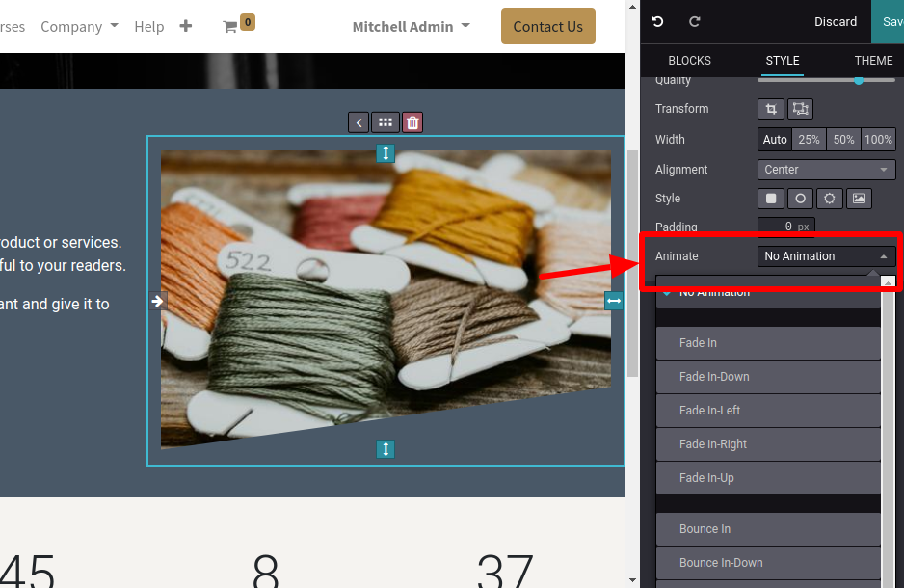904x588 pixels.
Task: Open the shopping cart icon
Action: coord(230,27)
